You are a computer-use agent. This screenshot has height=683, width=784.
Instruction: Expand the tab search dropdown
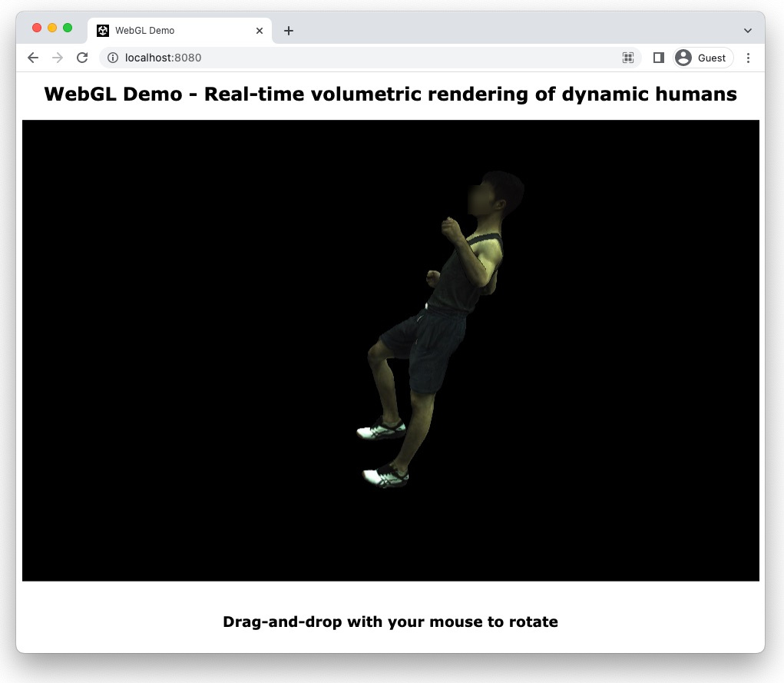point(747,31)
